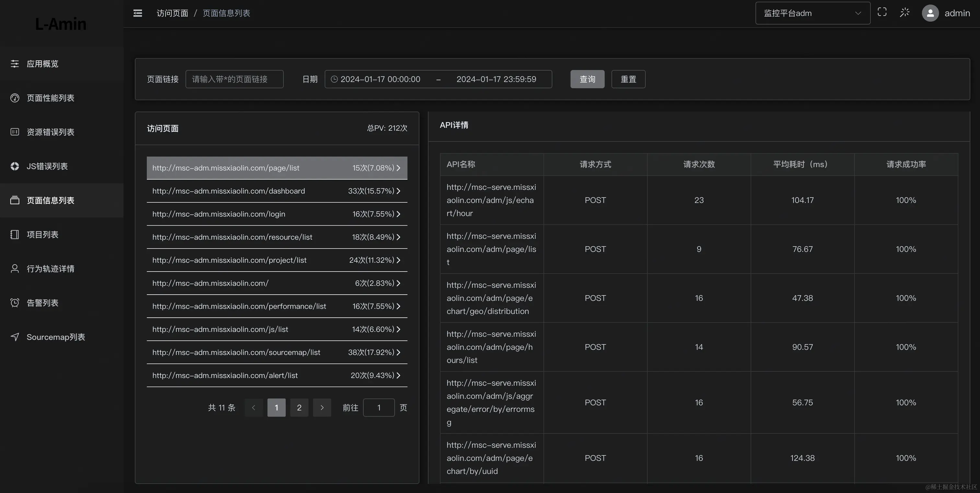Viewport: 980px width, 493px height.
Task: Open 应用概览 from the sidebar
Action: (42, 64)
